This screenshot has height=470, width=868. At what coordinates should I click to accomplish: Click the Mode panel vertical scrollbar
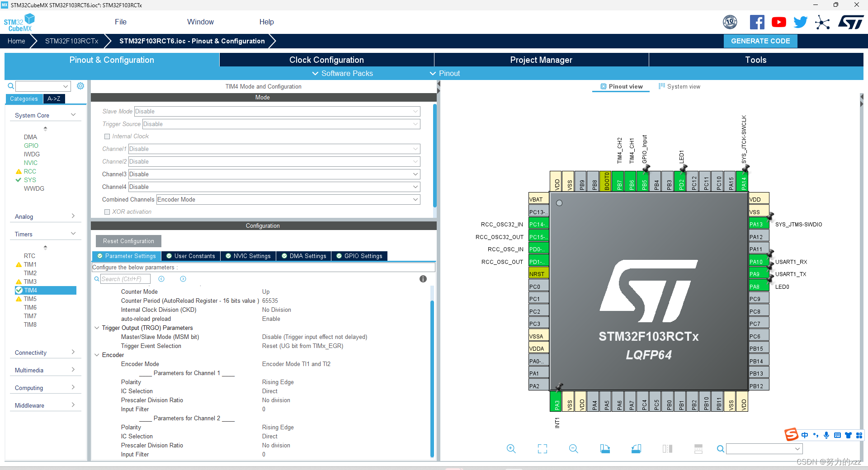tap(434, 156)
